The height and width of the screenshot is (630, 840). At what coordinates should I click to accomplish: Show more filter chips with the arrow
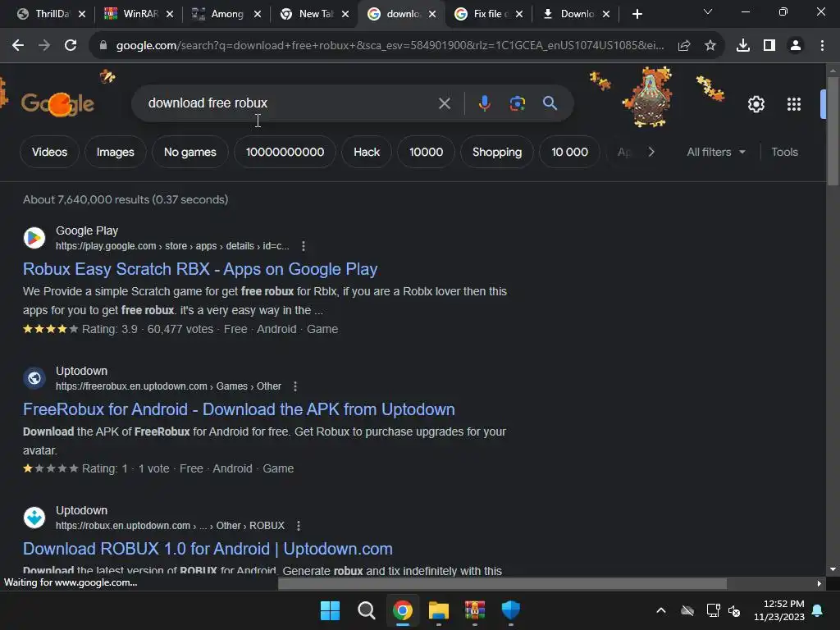pyautogui.click(x=651, y=152)
